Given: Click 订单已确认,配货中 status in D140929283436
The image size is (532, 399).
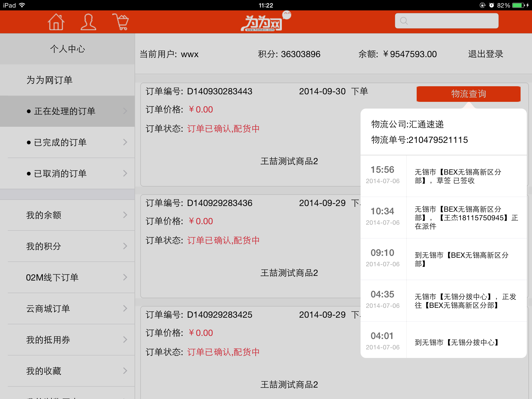Looking at the screenshot, I should click(x=223, y=240).
